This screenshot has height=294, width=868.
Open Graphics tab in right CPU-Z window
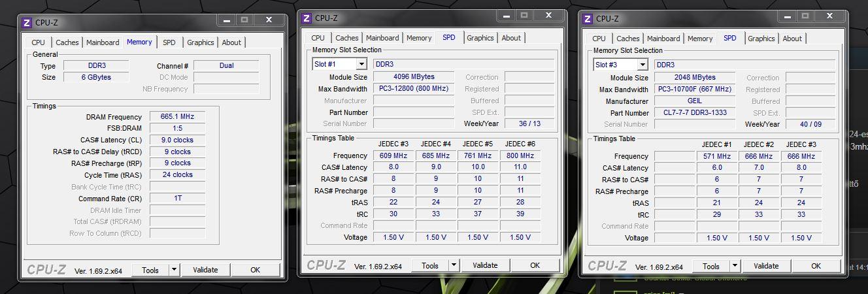pyautogui.click(x=761, y=39)
